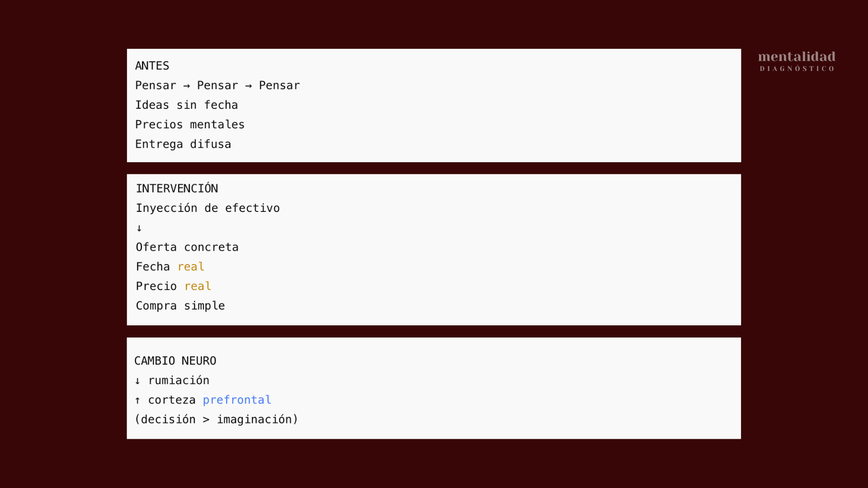Click the orange 'real' after Fecha
868x488 pixels.
click(x=191, y=267)
